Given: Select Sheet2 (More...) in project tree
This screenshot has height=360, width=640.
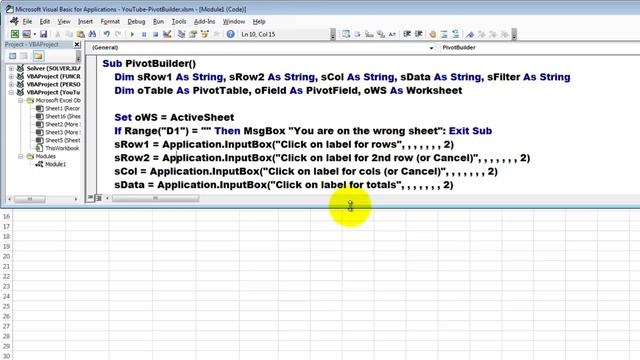Looking at the screenshot, I should 62,124.
